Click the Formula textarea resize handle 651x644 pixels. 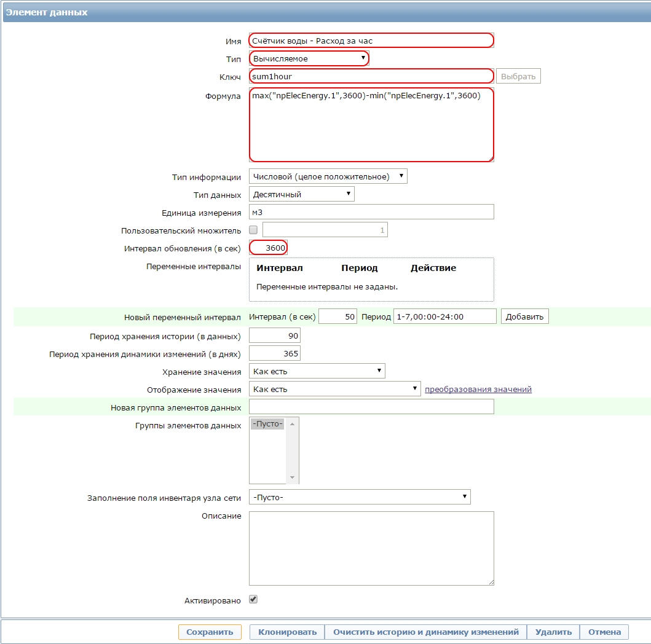coord(491,159)
